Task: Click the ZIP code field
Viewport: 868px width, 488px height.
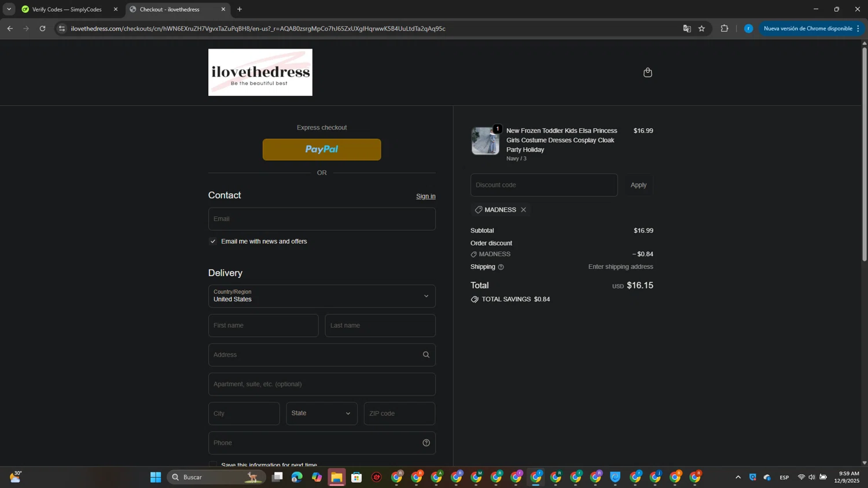Action: click(399, 413)
